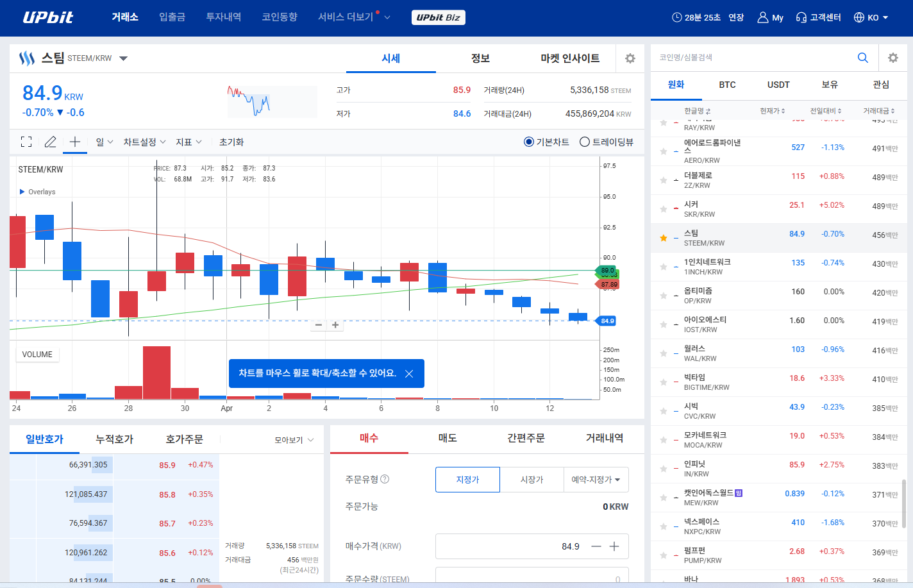Select 지정가 limit order type
Screen dimensions: 913x588
(467, 480)
